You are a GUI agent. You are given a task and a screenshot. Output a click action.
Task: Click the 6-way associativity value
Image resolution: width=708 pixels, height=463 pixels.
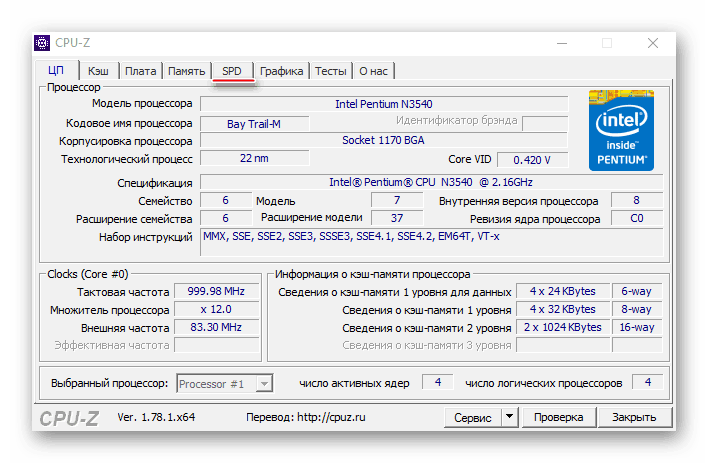click(637, 291)
